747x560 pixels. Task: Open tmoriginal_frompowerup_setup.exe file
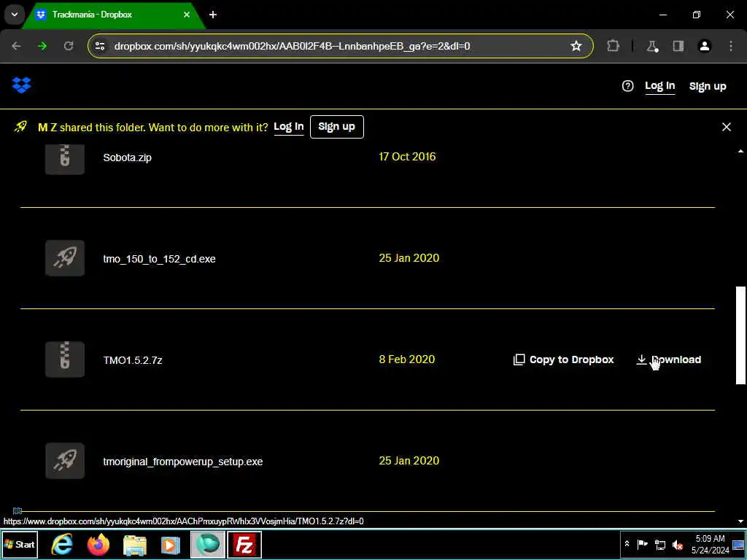pos(183,462)
